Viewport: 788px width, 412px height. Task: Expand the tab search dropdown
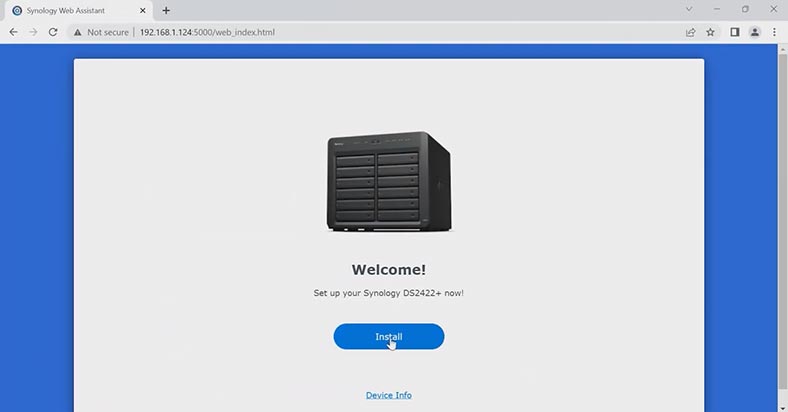(x=689, y=10)
